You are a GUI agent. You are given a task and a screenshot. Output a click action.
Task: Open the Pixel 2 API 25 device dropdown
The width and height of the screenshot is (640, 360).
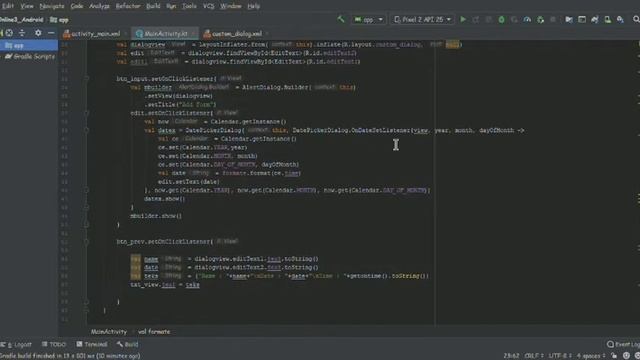click(422, 19)
